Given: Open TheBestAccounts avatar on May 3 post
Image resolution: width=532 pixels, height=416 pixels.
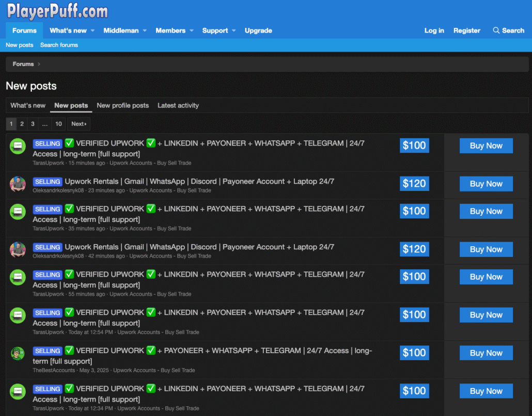Looking at the screenshot, I should click(18, 354).
